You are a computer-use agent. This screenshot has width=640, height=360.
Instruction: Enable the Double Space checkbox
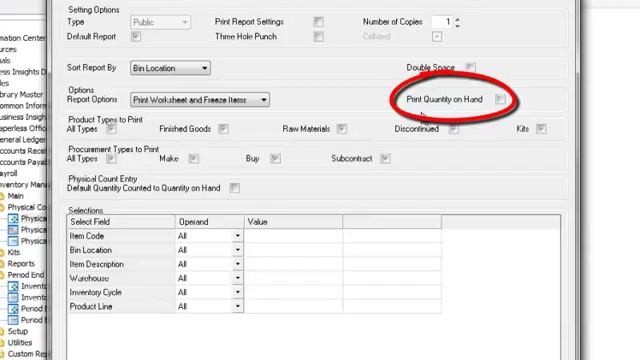[470, 67]
